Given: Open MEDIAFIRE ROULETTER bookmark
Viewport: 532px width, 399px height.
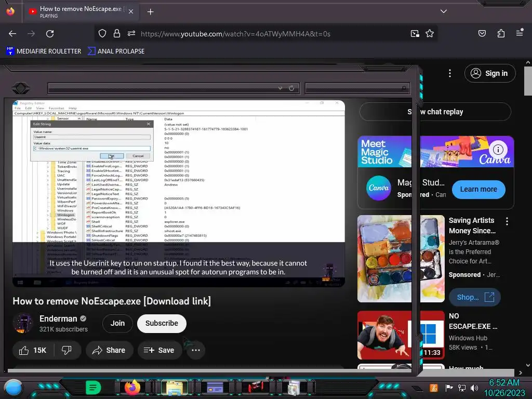Looking at the screenshot, I should pyautogui.click(x=44, y=51).
